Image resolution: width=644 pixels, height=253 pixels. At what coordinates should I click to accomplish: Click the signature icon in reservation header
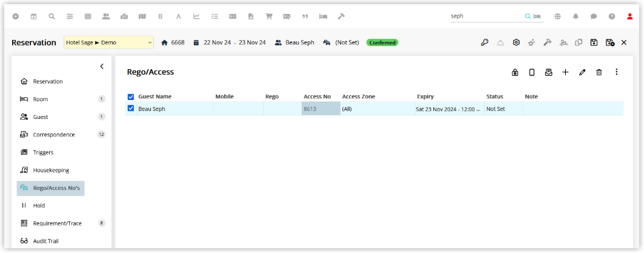(563, 42)
